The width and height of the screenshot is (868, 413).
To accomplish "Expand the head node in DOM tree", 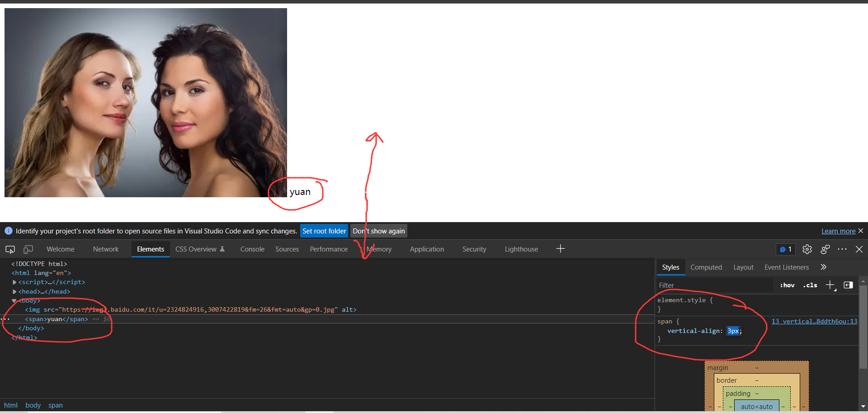I will click(14, 292).
